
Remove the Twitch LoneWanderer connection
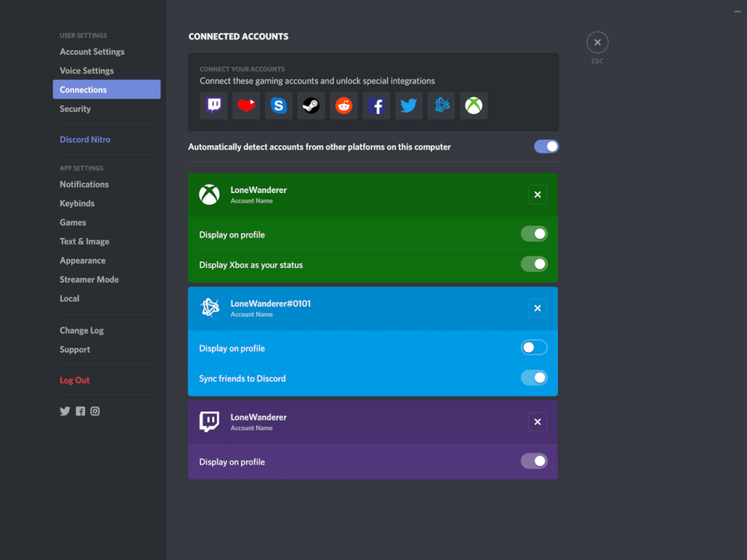tap(538, 422)
